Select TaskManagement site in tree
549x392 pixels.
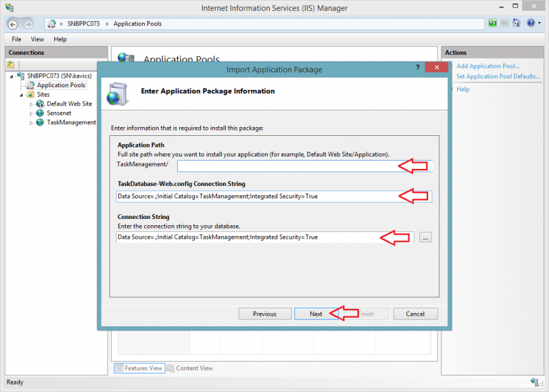click(x=71, y=122)
